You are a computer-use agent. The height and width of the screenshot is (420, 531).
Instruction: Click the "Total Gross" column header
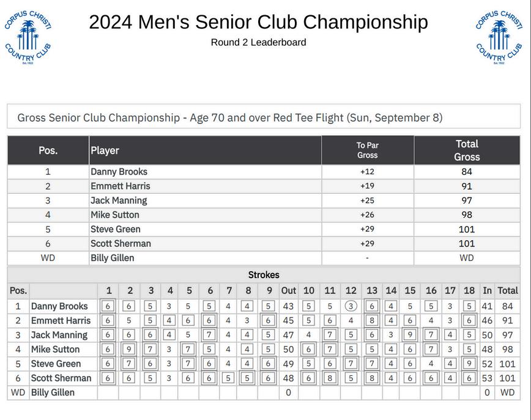point(467,150)
